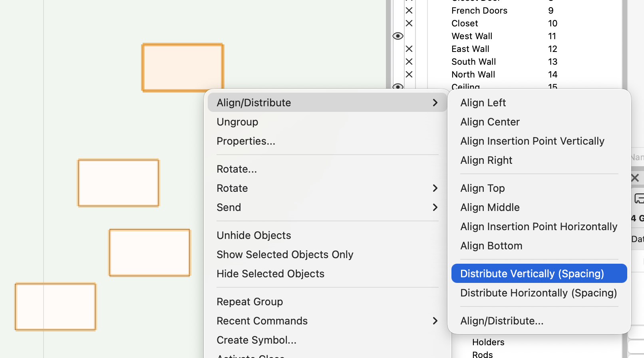Select Align Left from the submenu
This screenshot has height=358, width=644.
tap(483, 103)
